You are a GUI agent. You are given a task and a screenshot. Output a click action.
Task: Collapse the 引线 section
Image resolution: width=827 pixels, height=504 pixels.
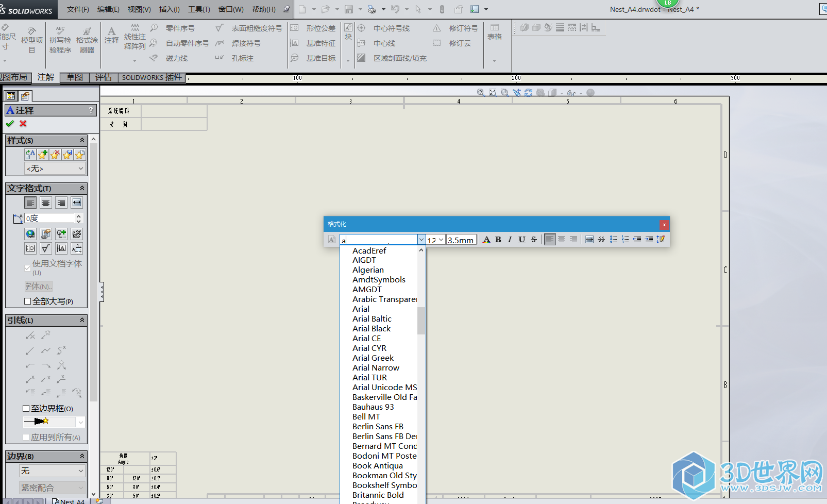pos(82,320)
